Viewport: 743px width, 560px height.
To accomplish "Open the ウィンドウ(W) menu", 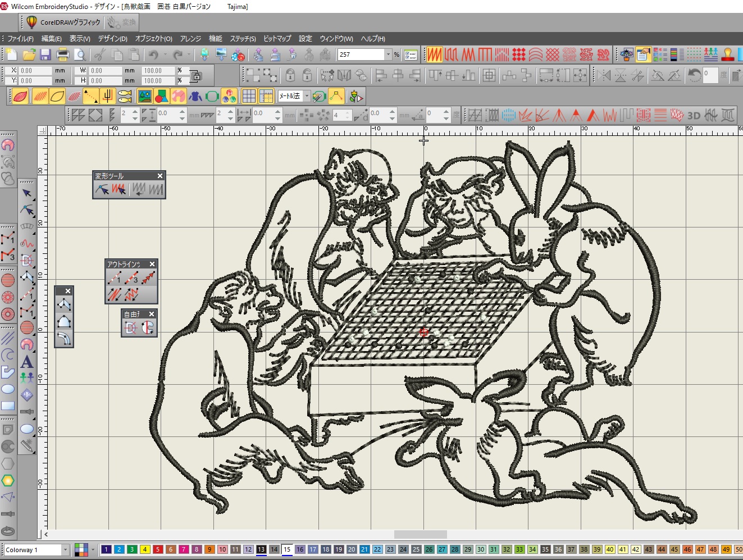I will click(336, 39).
